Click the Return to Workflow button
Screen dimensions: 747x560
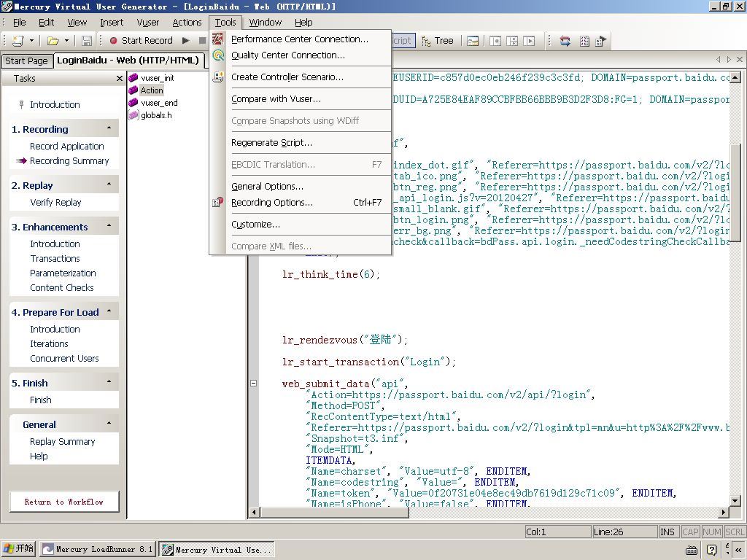pos(64,502)
